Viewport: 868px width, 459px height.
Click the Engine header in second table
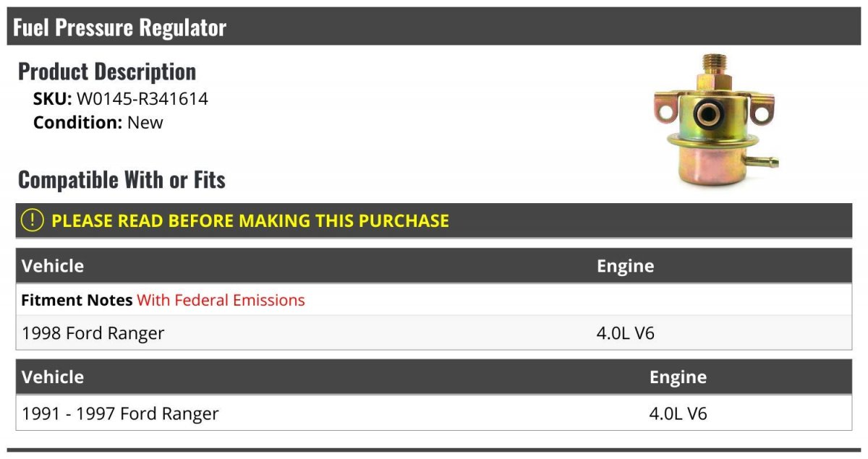coord(678,377)
